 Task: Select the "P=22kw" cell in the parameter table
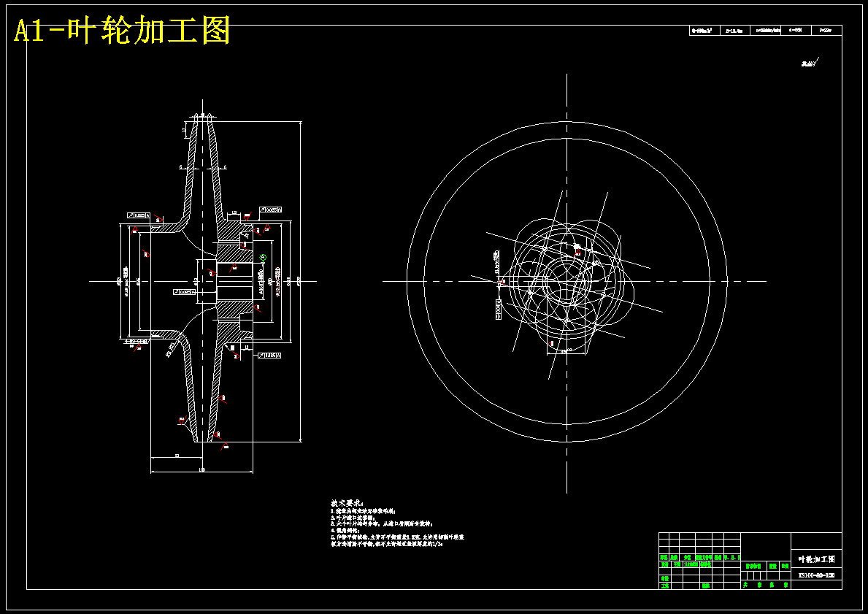point(826,31)
